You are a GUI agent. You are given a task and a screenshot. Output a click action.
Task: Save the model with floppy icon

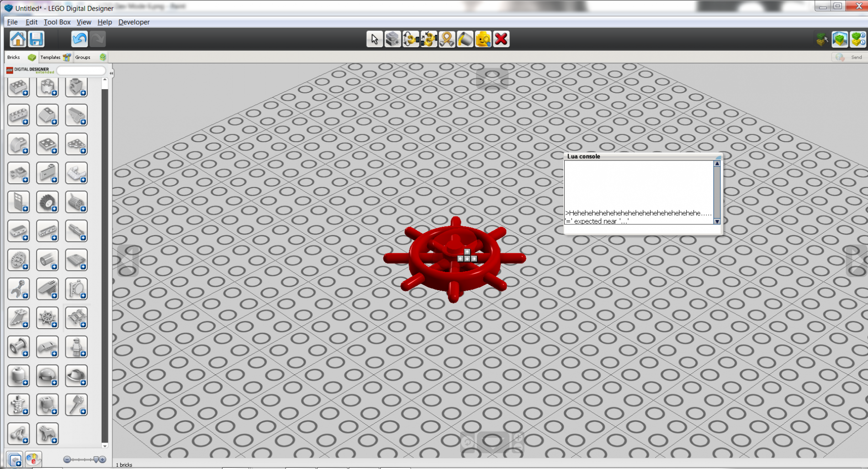click(36, 39)
